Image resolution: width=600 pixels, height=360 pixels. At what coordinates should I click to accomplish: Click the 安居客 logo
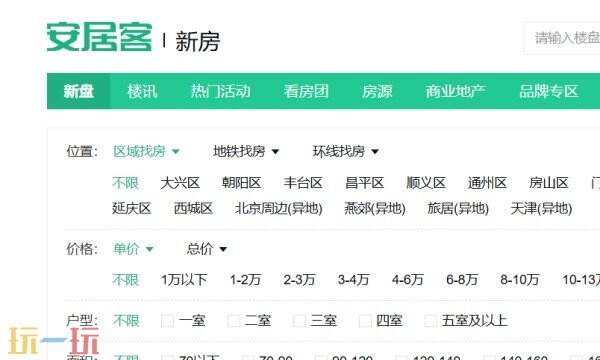pos(99,37)
